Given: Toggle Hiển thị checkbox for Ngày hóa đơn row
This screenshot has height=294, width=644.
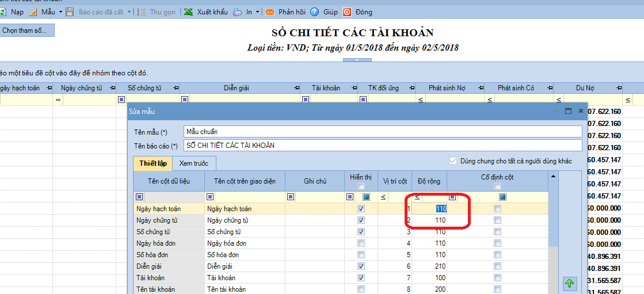Looking at the screenshot, I should coord(361,243).
